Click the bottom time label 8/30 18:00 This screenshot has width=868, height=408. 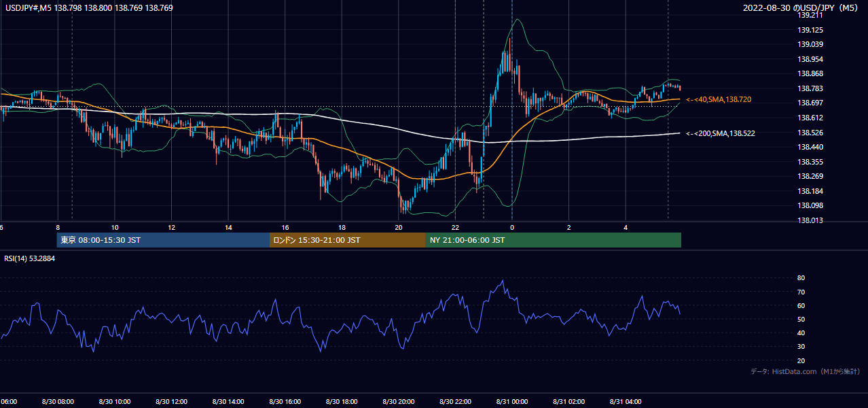342,402
